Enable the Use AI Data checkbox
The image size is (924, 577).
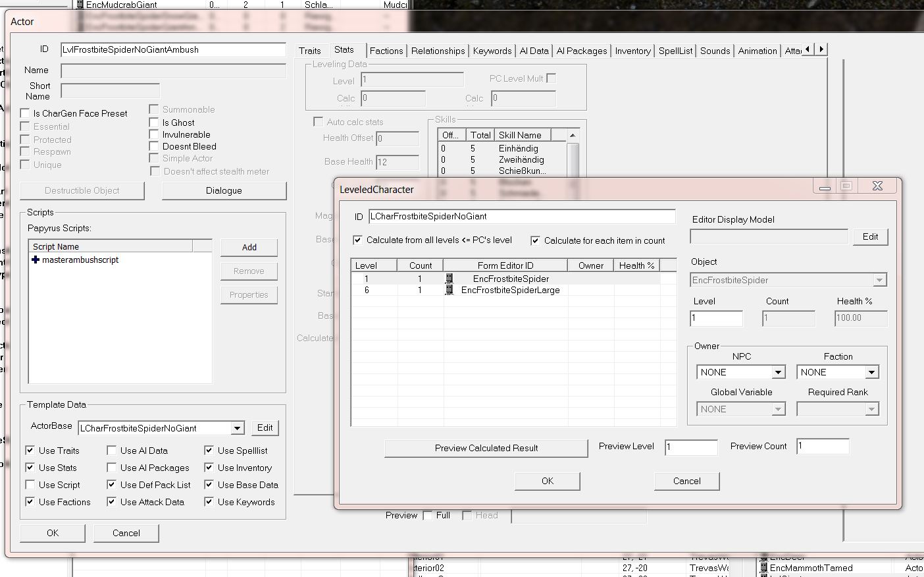coord(112,451)
